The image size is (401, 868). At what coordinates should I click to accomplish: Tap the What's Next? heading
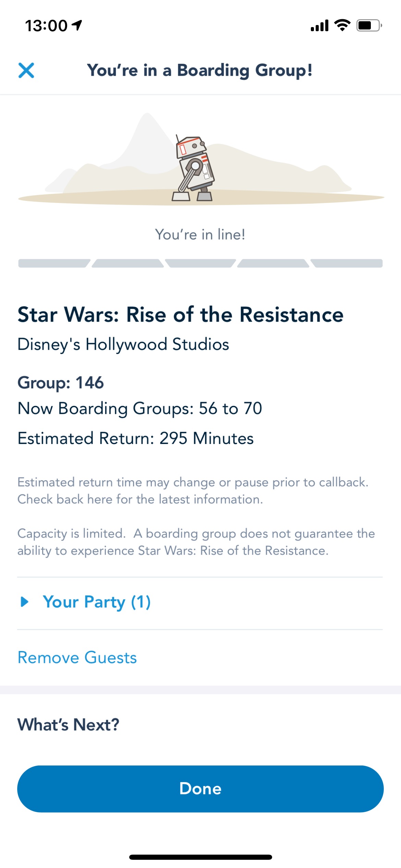[x=68, y=725]
